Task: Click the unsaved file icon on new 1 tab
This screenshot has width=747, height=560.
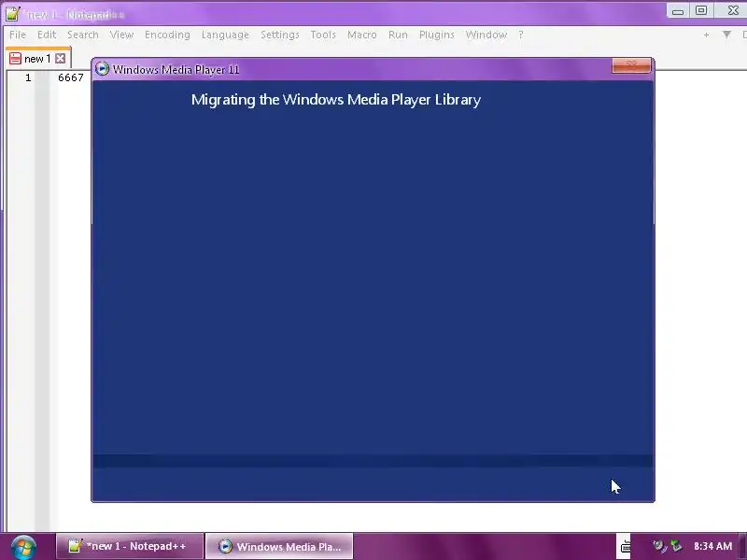Action: coord(15,58)
